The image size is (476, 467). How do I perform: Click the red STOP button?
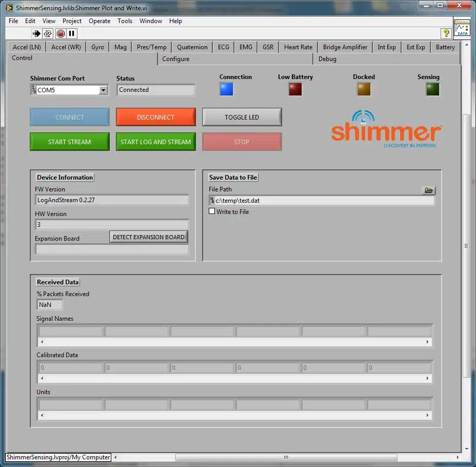(x=242, y=142)
